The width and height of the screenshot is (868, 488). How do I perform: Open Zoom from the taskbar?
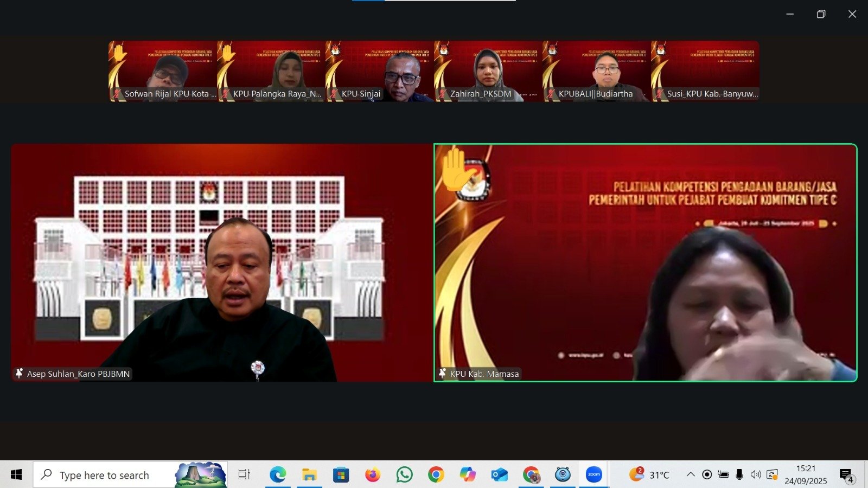coord(594,475)
